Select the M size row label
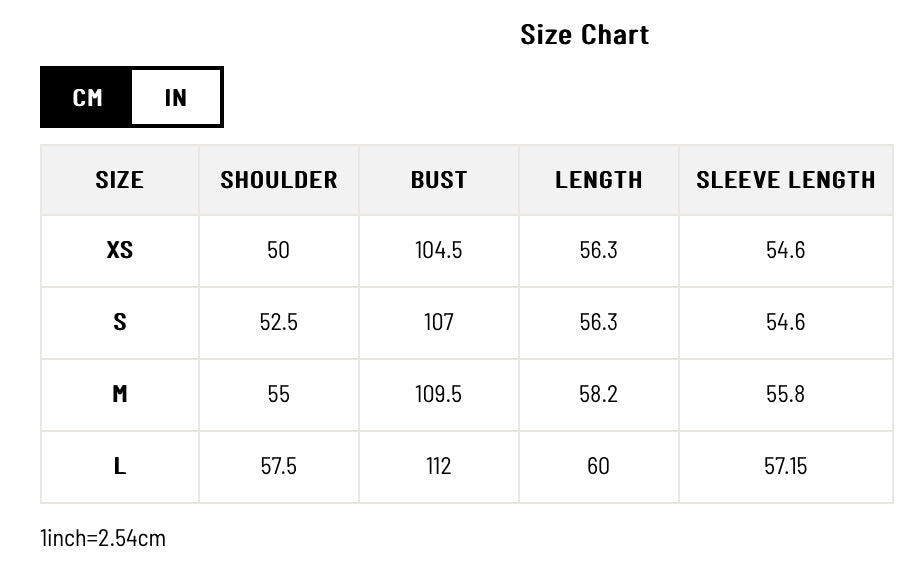Screen dimensions: 915x574 coord(120,394)
